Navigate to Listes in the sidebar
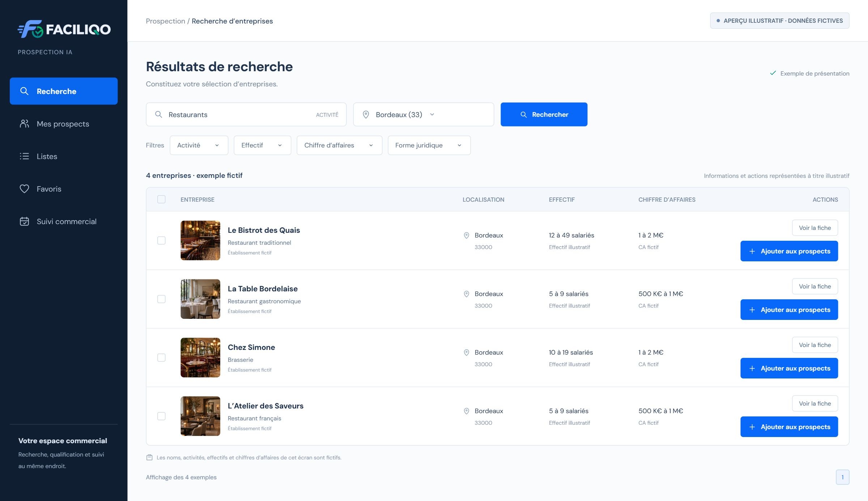This screenshot has height=501, width=868. [64, 156]
